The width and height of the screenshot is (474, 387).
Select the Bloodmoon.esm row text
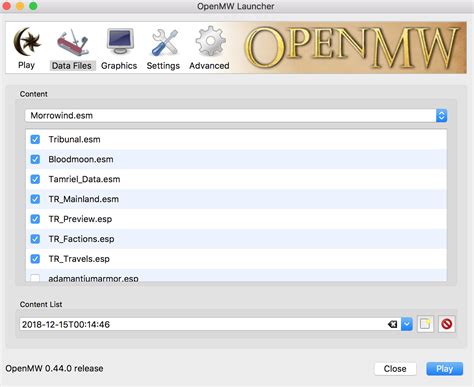pyautogui.click(x=81, y=159)
